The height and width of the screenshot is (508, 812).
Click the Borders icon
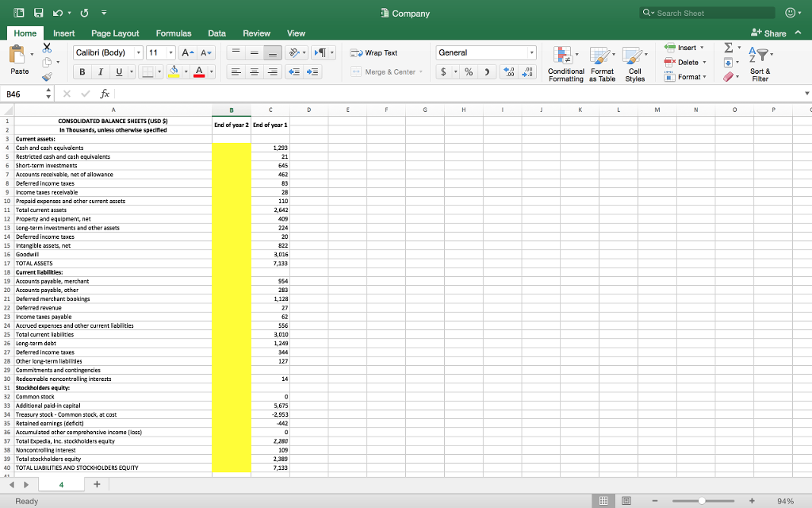coord(147,71)
